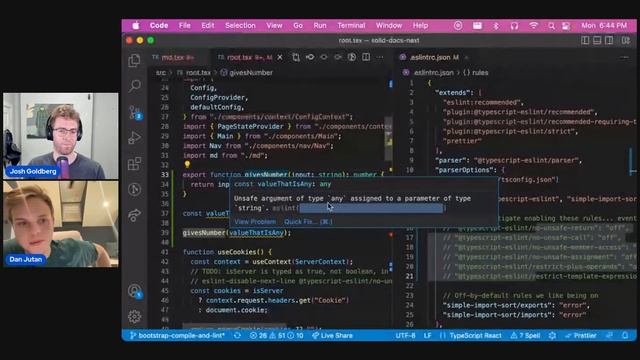The width and height of the screenshot is (640, 360).
Task: Click the lightbulb code action on line 32
Action: click(187, 164)
